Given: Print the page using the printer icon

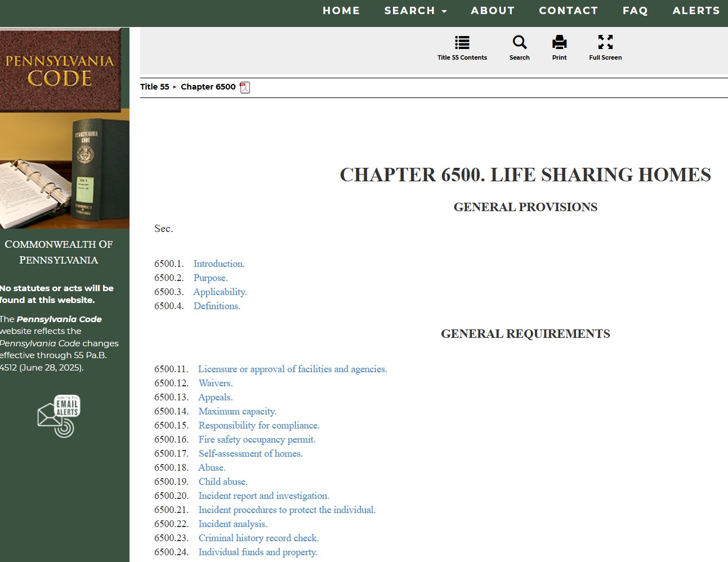Looking at the screenshot, I should pos(559,43).
